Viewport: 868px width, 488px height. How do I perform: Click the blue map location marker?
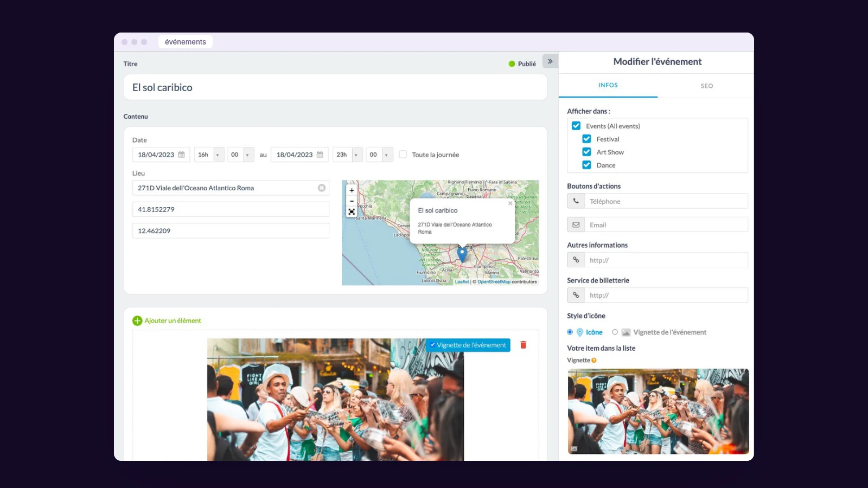coord(462,254)
